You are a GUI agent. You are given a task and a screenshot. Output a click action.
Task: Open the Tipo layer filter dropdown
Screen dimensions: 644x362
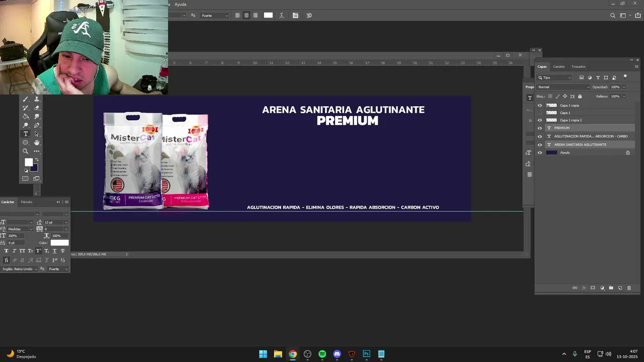554,77
